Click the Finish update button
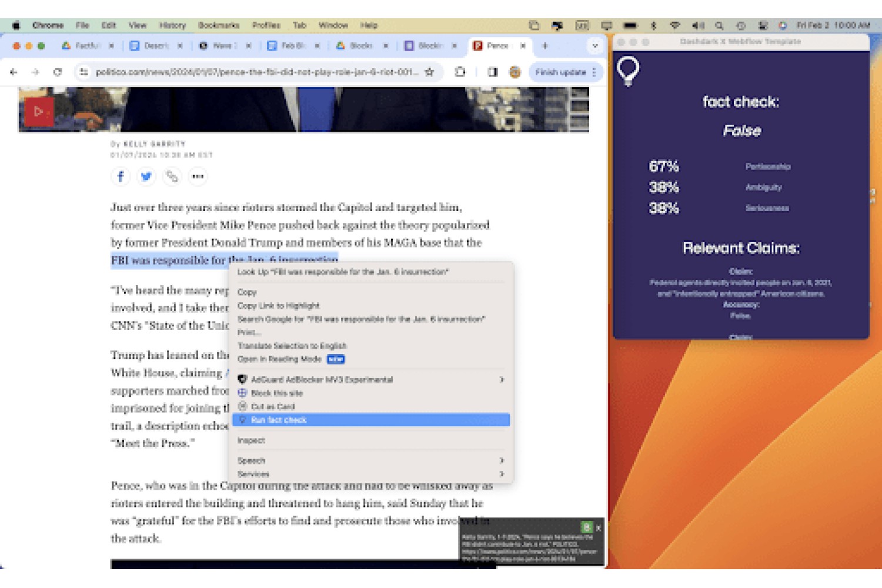The height and width of the screenshot is (588, 882). [565, 72]
